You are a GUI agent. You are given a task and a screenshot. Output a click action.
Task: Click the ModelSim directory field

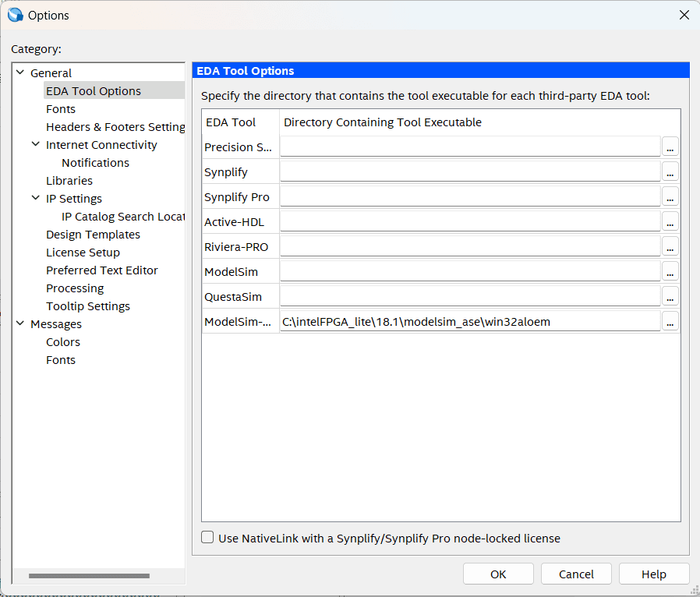pos(470,272)
